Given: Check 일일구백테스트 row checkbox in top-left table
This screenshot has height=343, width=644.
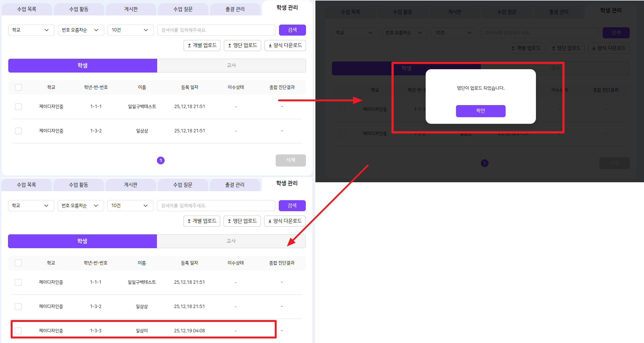Looking at the screenshot, I should [x=18, y=107].
